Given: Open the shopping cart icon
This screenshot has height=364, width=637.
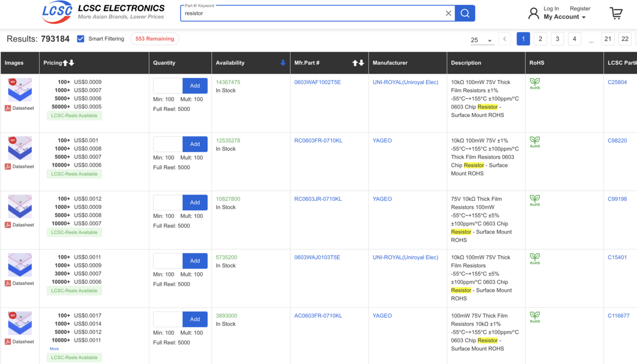Looking at the screenshot, I should click(616, 13).
